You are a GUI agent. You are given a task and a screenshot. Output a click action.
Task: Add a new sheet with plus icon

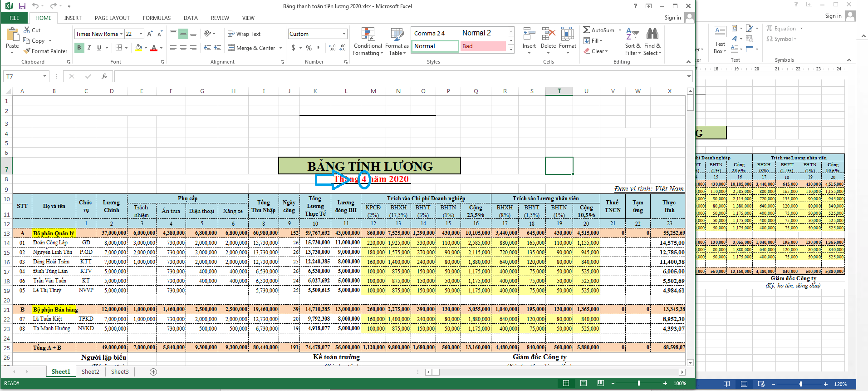pos(153,372)
